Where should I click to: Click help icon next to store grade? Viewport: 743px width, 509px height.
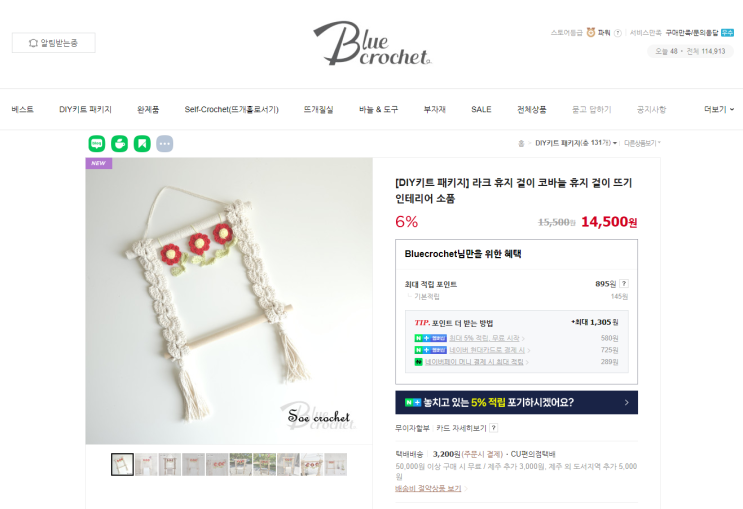pyautogui.click(x=617, y=33)
